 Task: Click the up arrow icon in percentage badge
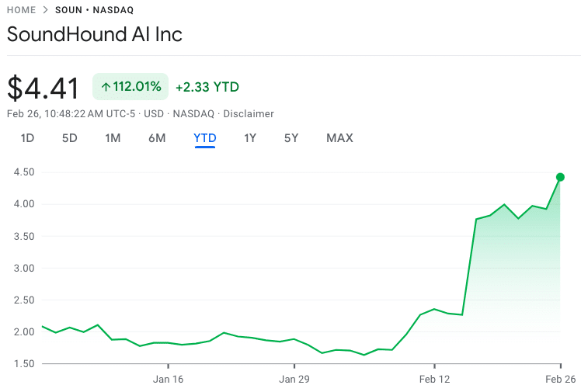point(106,87)
